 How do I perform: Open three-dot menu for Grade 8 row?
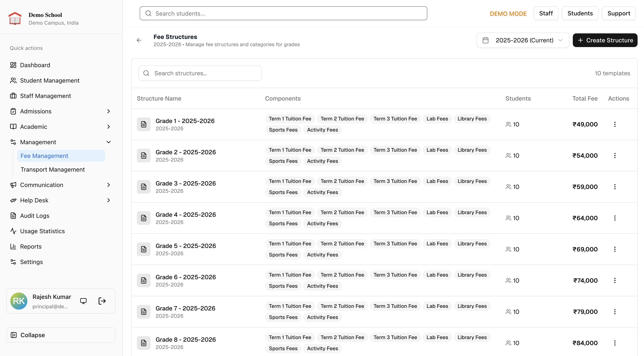[615, 343]
